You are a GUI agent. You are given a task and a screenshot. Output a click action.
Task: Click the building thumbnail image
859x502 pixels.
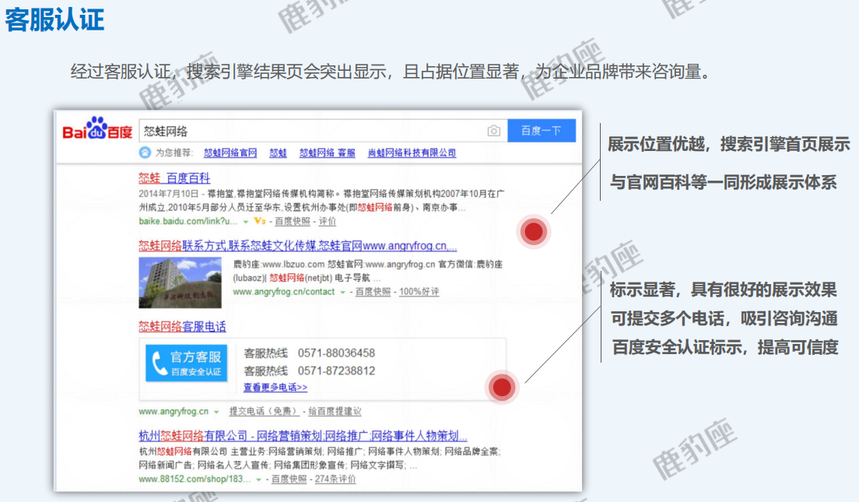(x=180, y=282)
